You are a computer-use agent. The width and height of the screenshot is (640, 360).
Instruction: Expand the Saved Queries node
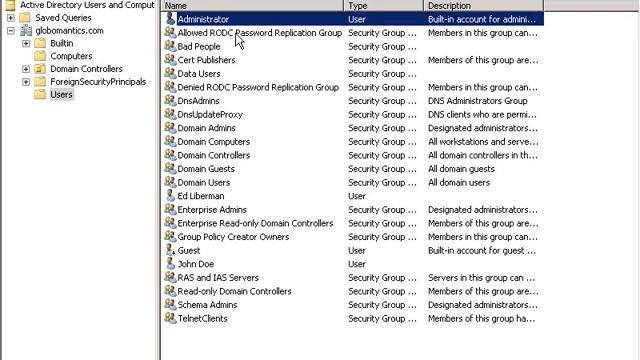11,18
